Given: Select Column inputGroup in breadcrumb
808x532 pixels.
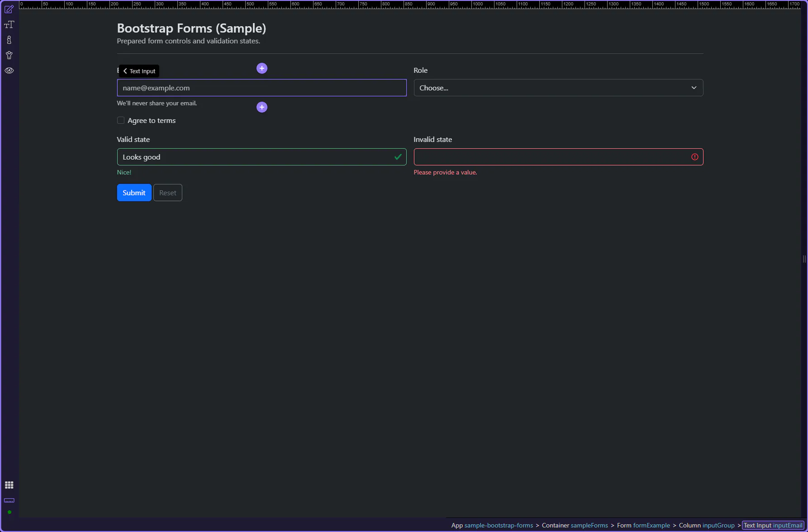Looking at the screenshot, I should [x=706, y=525].
